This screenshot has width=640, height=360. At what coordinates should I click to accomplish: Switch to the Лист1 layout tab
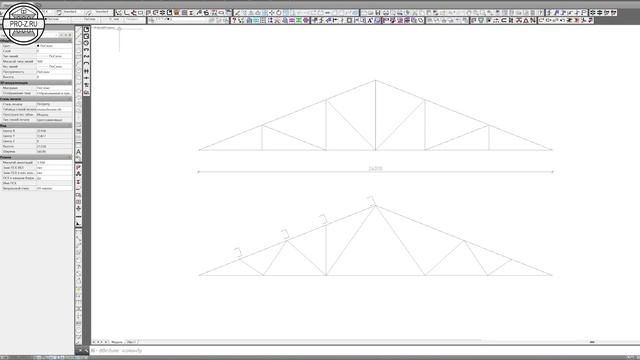tap(131, 342)
